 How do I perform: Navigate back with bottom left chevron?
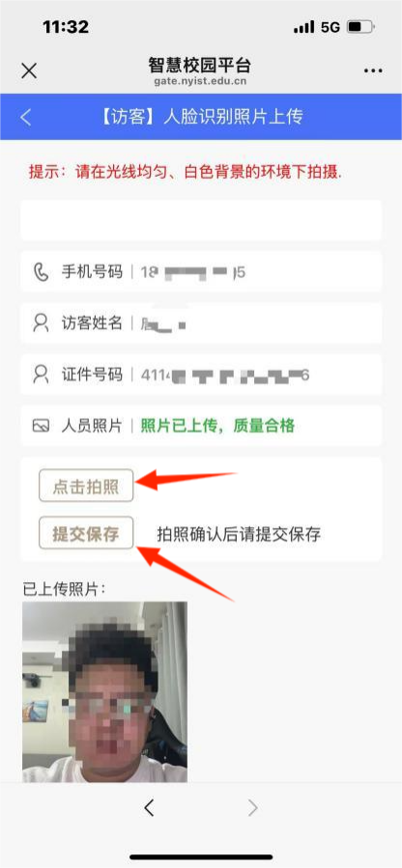(149, 808)
